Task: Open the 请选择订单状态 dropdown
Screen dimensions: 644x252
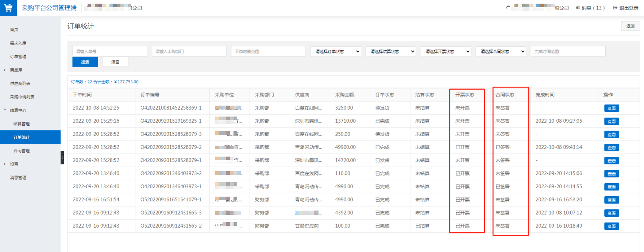Action: tap(336, 51)
